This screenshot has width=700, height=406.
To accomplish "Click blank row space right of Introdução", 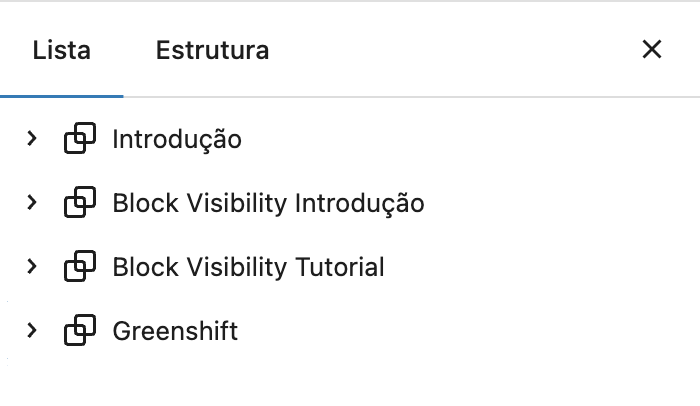I will 469,138.
